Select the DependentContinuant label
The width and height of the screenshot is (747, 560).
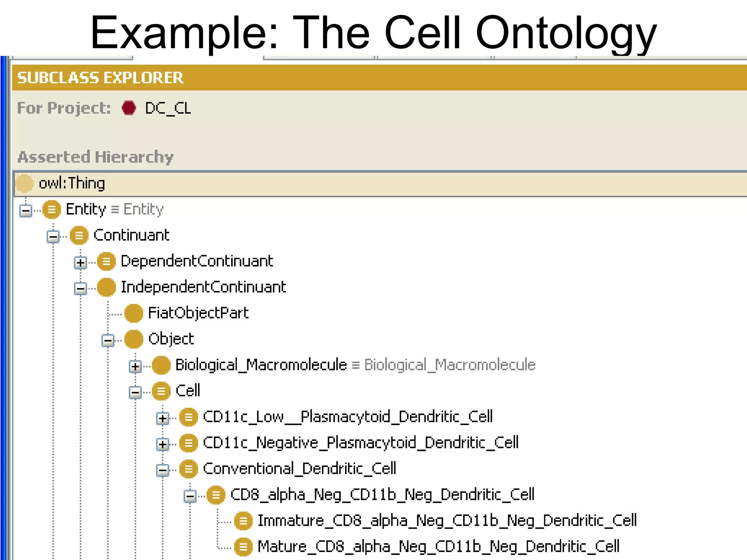[197, 261]
